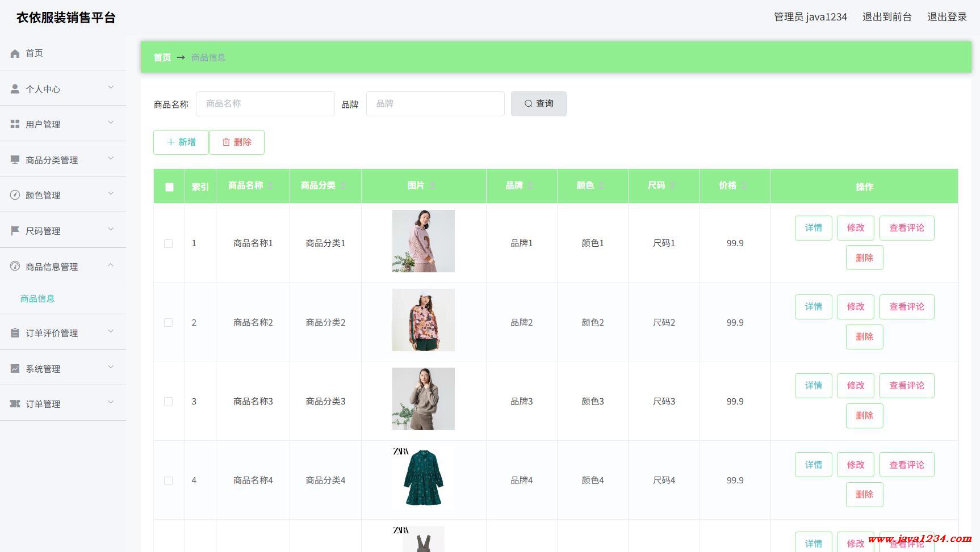The height and width of the screenshot is (552, 980).
Task: Click the icon beside 商品信息管理
Action: 15,266
